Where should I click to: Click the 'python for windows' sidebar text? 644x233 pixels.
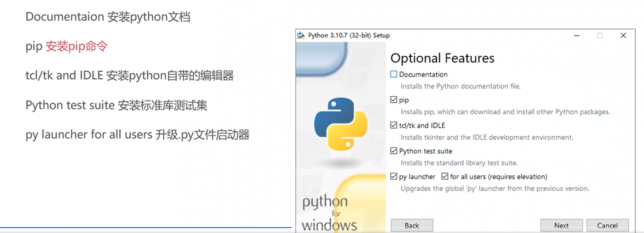(329, 213)
